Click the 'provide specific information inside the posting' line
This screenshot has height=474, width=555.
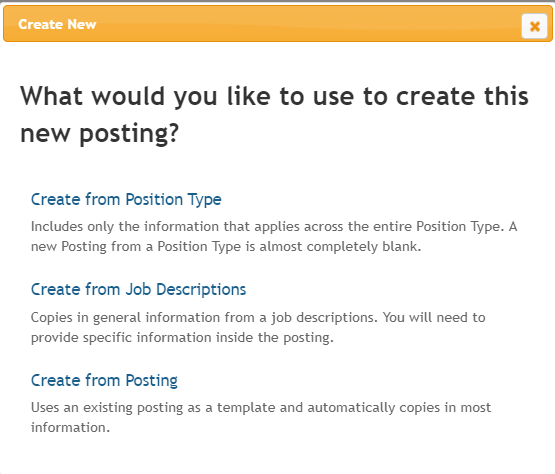point(182,338)
